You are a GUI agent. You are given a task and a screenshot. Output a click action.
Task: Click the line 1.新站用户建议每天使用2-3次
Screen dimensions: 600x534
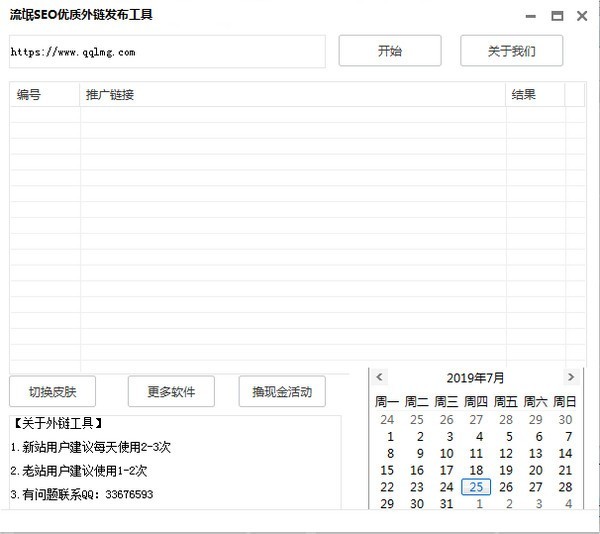click(x=91, y=447)
